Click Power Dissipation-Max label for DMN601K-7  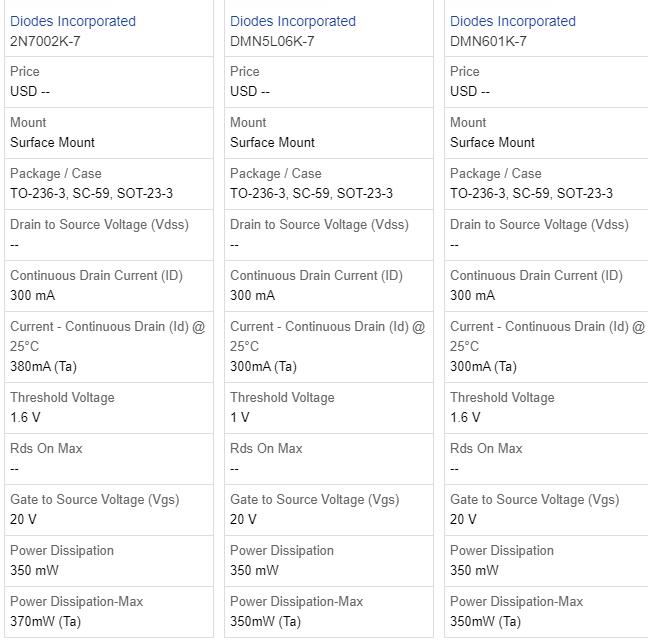[516, 601]
